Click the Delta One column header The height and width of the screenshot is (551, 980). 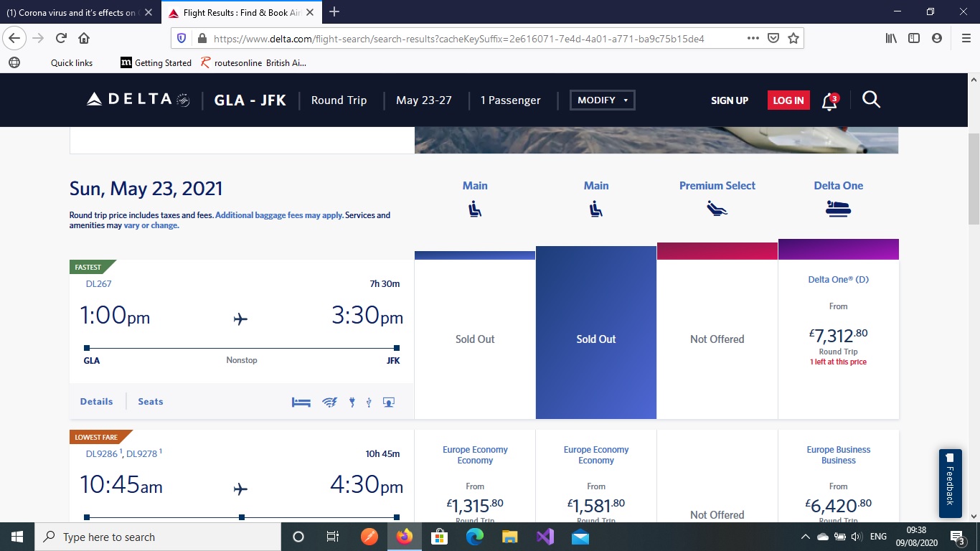(x=838, y=186)
